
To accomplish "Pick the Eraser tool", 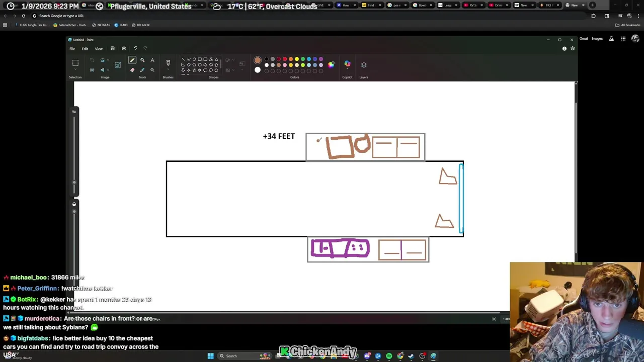I will (x=132, y=70).
